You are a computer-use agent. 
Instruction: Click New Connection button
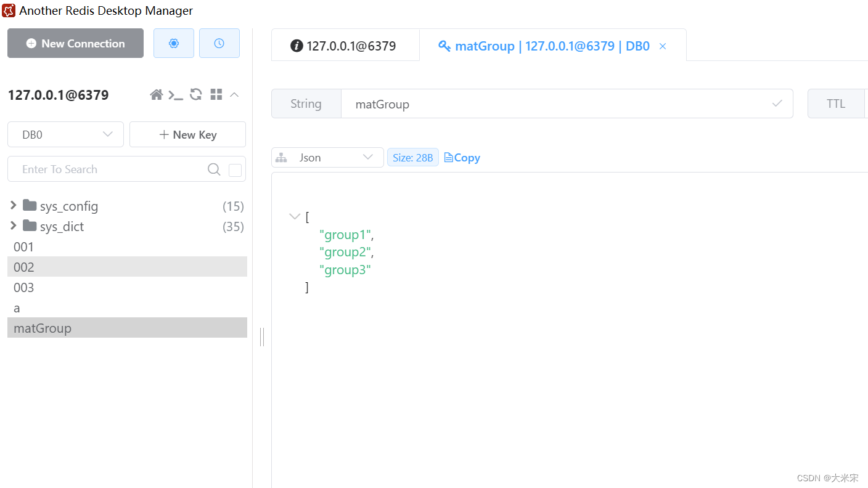click(x=75, y=43)
